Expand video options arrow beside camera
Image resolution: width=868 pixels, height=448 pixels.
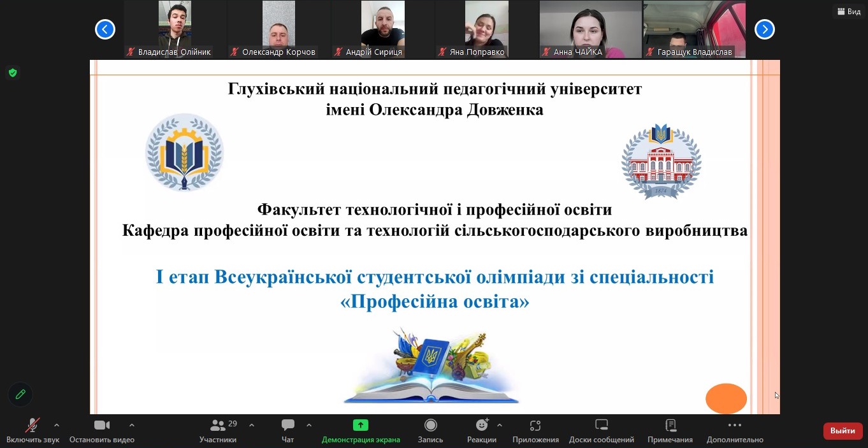(x=132, y=425)
